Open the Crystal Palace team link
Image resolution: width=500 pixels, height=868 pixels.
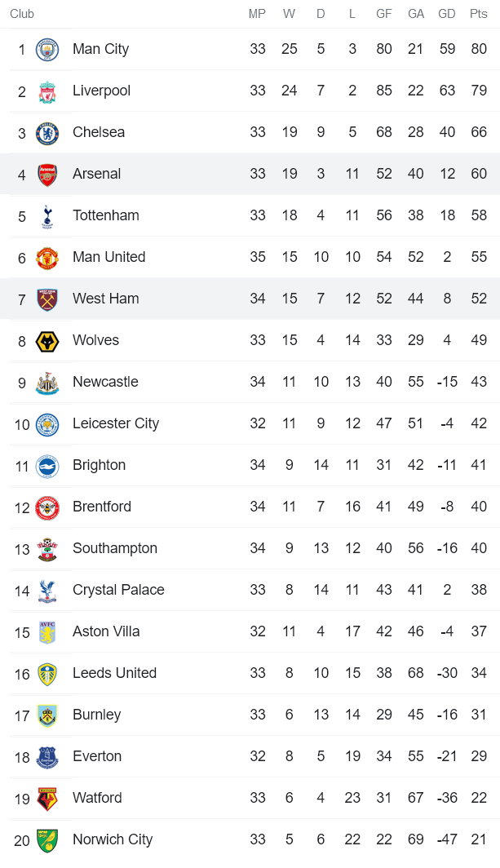pos(118,590)
